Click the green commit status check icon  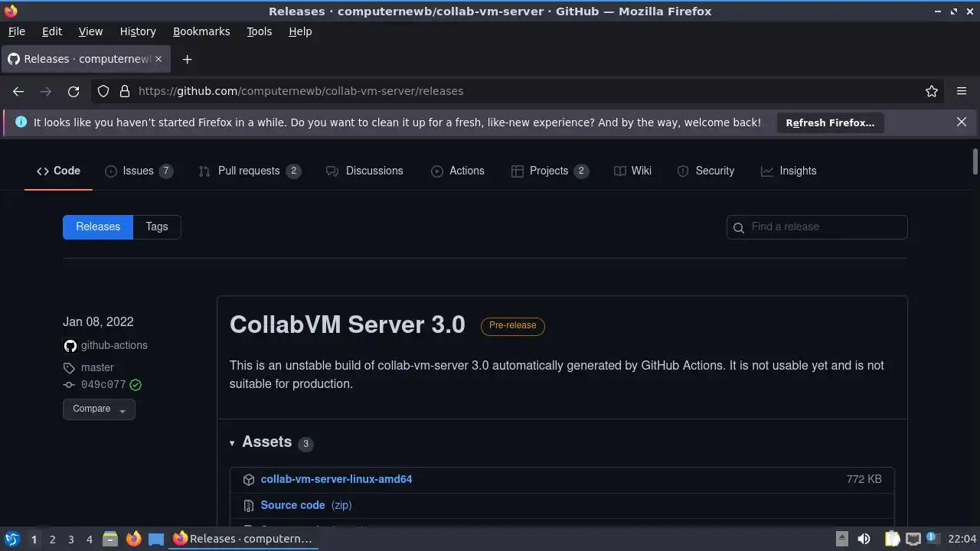[136, 385]
